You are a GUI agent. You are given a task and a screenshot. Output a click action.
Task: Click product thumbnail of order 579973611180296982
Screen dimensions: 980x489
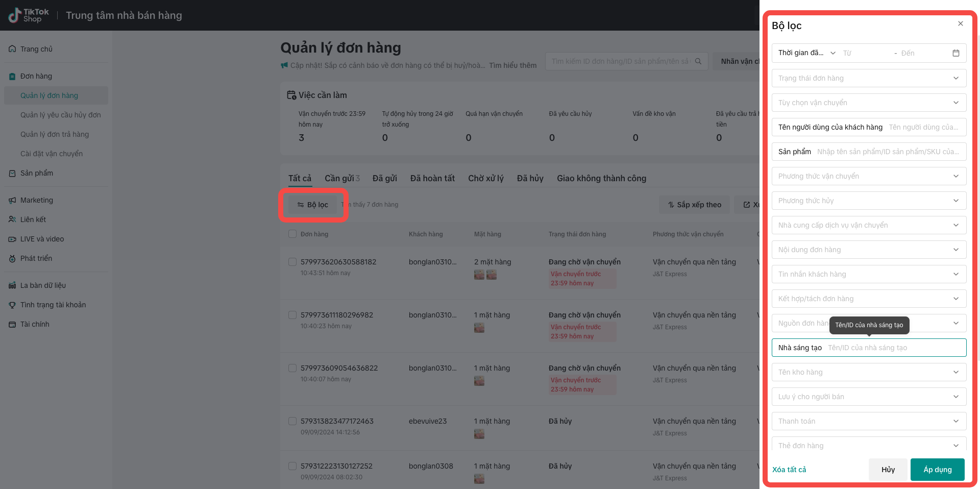pos(479,328)
